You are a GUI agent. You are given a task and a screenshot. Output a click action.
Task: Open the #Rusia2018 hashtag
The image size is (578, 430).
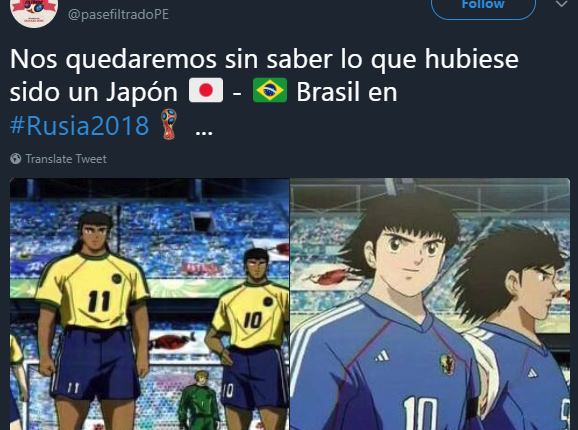(x=79, y=125)
